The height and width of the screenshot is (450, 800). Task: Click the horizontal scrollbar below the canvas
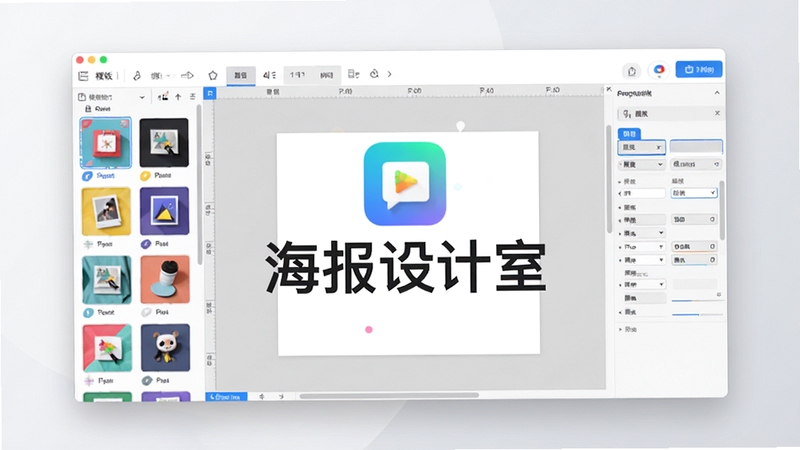[x=389, y=395]
